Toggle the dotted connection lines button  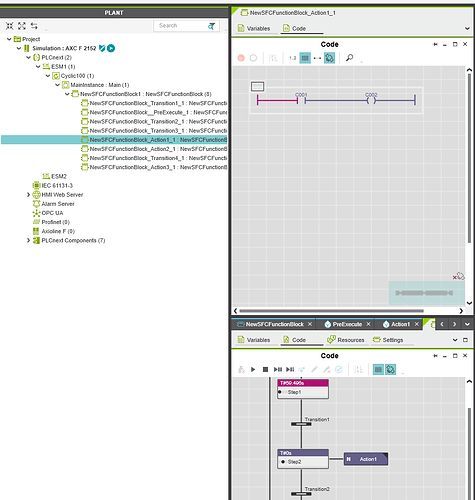point(317,58)
